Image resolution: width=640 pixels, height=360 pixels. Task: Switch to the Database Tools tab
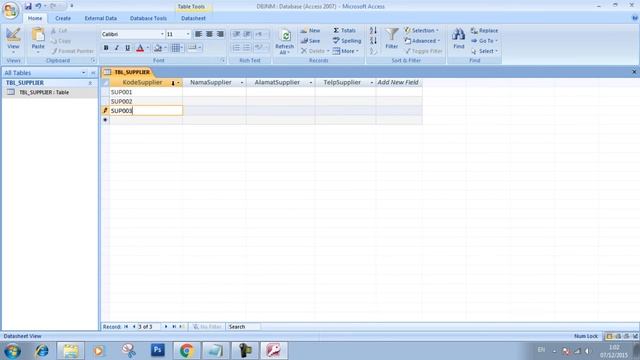pos(148,18)
